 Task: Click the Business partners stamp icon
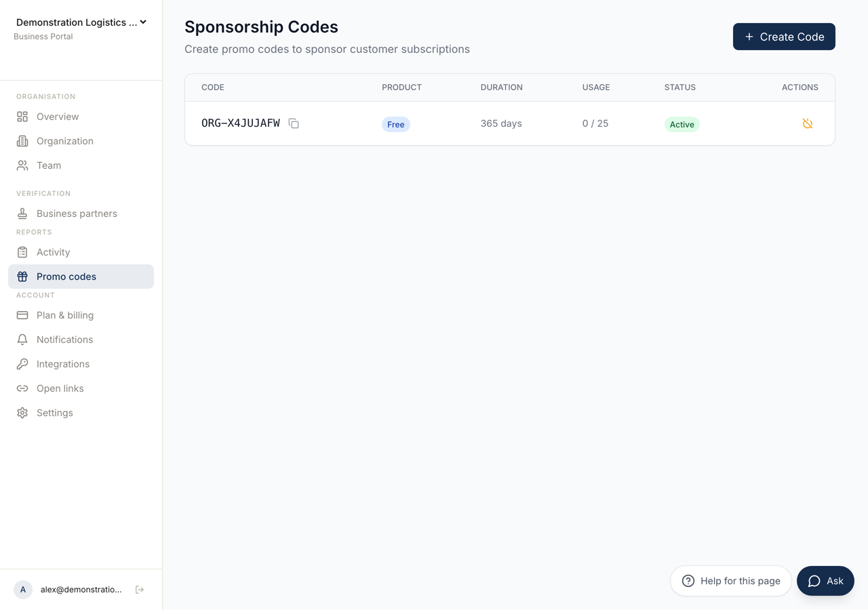coord(22,213)
